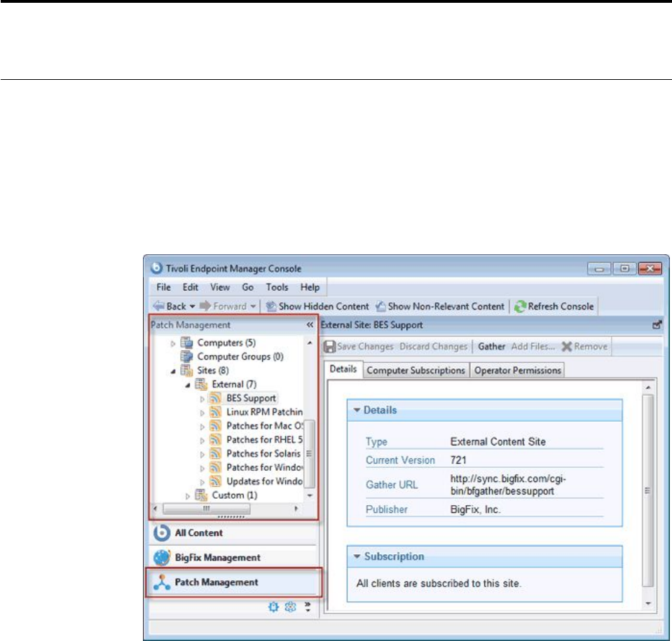Click the details pane vertical scrollbar thumb
The height and width of the screenshot is (641, 672).
point(647,490)
